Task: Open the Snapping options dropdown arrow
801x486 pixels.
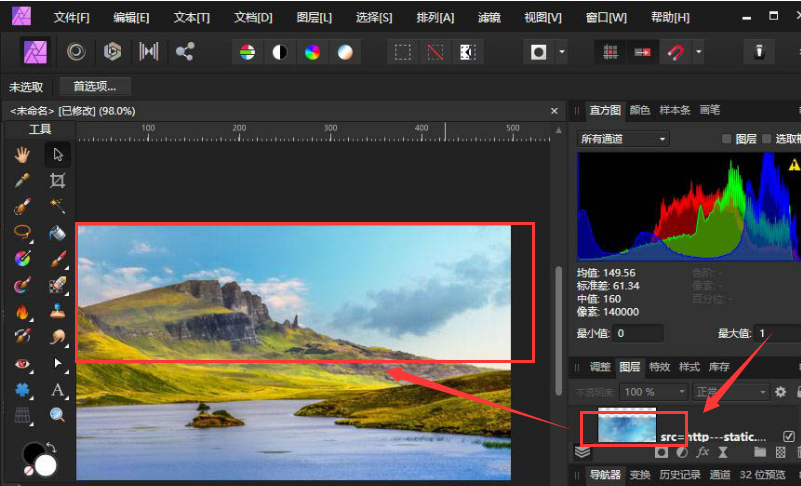Action: (x=698, y=52)
